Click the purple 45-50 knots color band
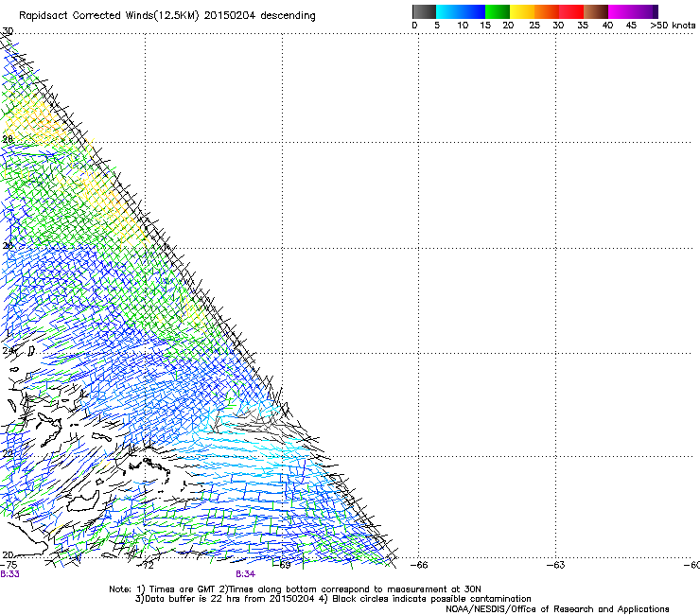The height and width of the screenshot is (615, 700). point(645,11)
